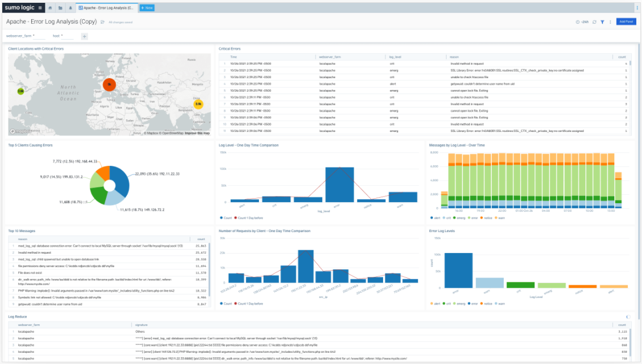This screenshot has width=642, height=364.
Task: Toggle crit series in Messages by Log Level
Action: [x=447, y=218]
